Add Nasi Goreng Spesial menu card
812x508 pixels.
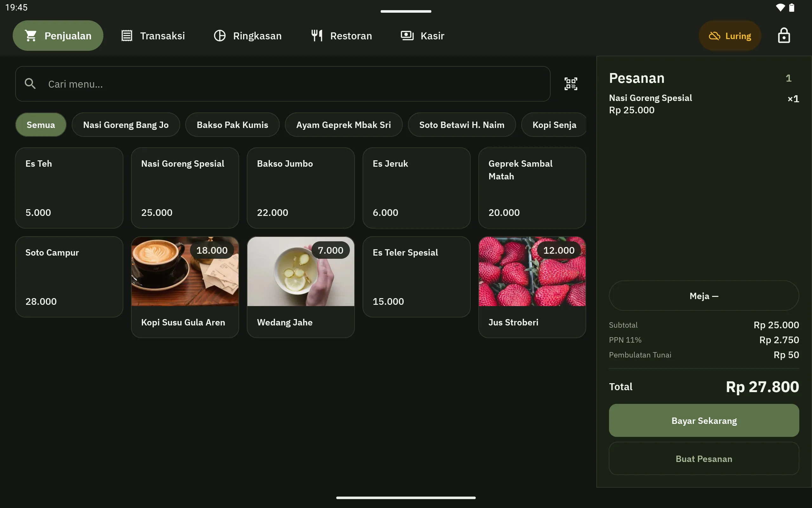(185, 188)
